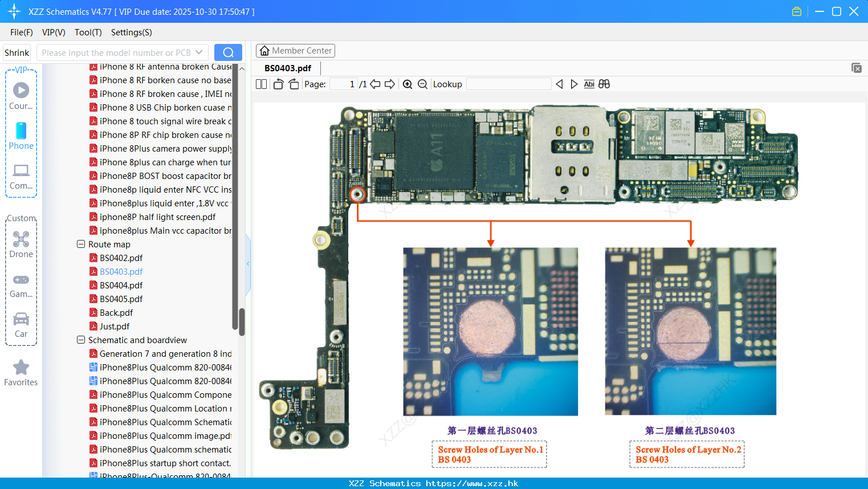Collapse the Route map folder
The height and width of the screenshot is (489, 868).
tap(81, 244)
